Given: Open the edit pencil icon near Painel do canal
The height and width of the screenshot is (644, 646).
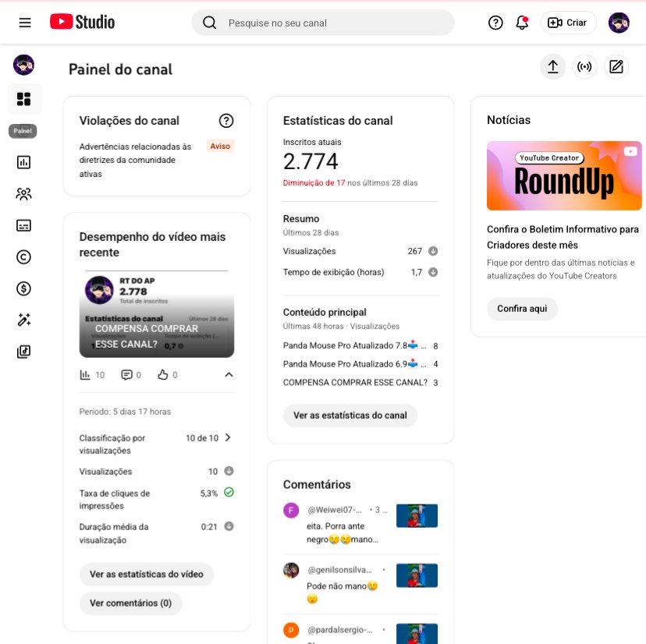Looking at the screenshot, I should click(616, 66).
